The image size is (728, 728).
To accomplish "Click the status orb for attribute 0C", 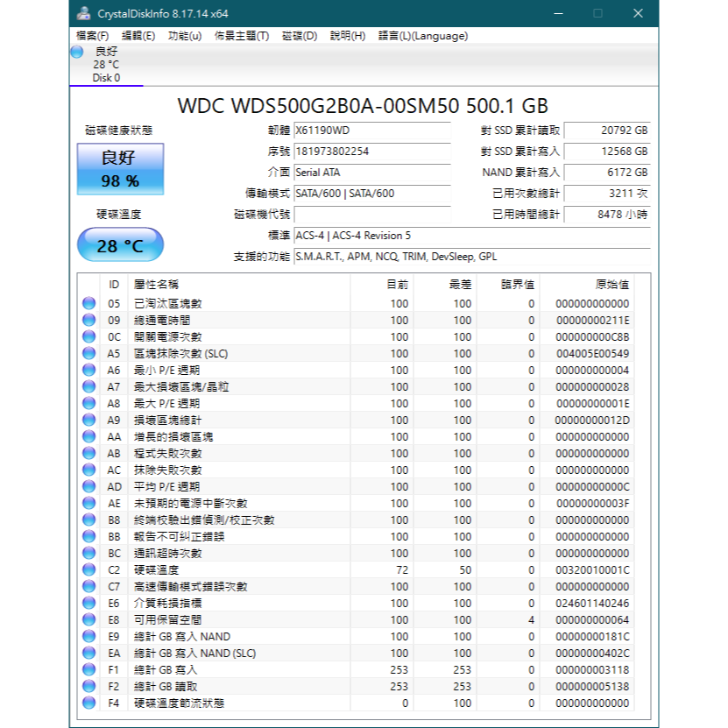I will coord(88,336).
